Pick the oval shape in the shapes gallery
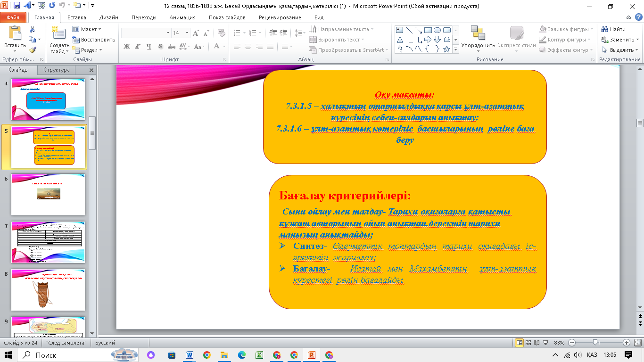This screenshot has width=644, height=362. pos(437,30)
